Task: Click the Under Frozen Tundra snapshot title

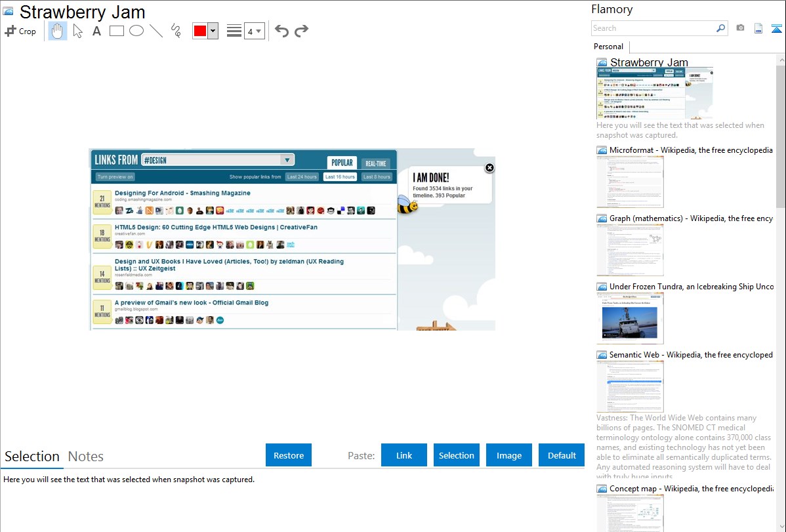Action: pyautogui.click(x=692, y=287)
